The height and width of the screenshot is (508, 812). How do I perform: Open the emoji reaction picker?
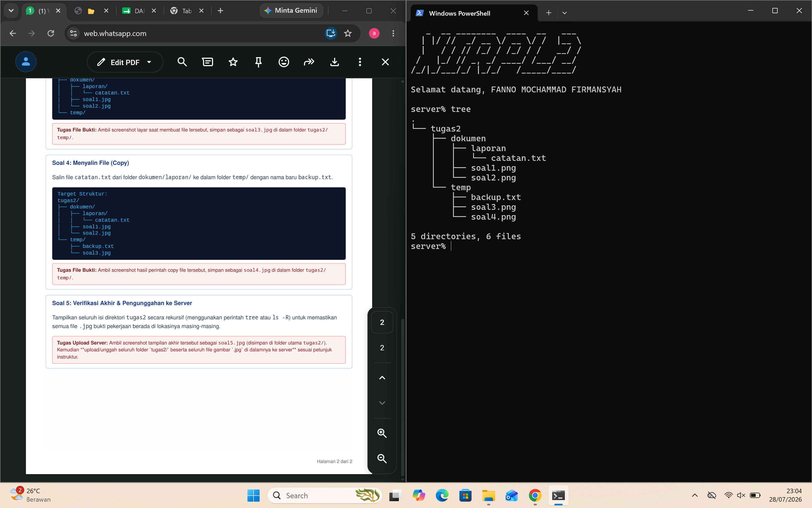click(284, 62)
